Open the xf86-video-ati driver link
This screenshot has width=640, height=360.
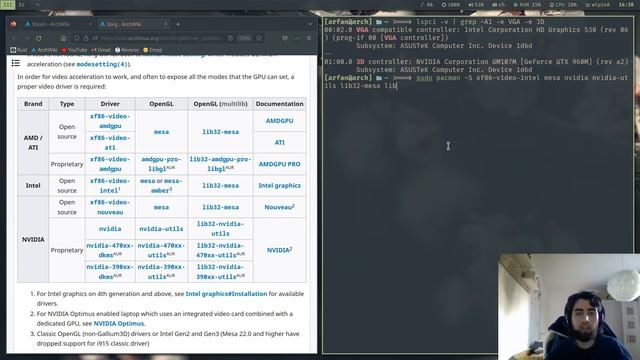click(x=110, y=142)
